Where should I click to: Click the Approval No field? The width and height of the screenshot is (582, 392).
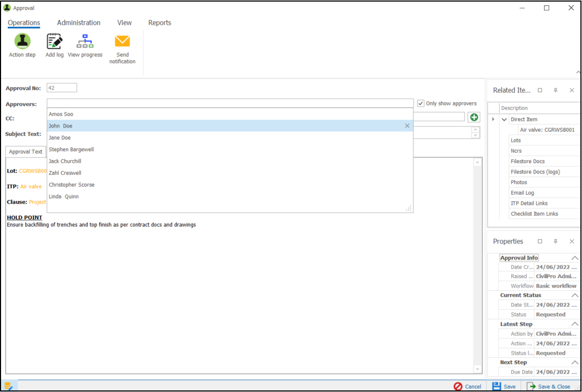pyautogui.click(x=61, y=88)
